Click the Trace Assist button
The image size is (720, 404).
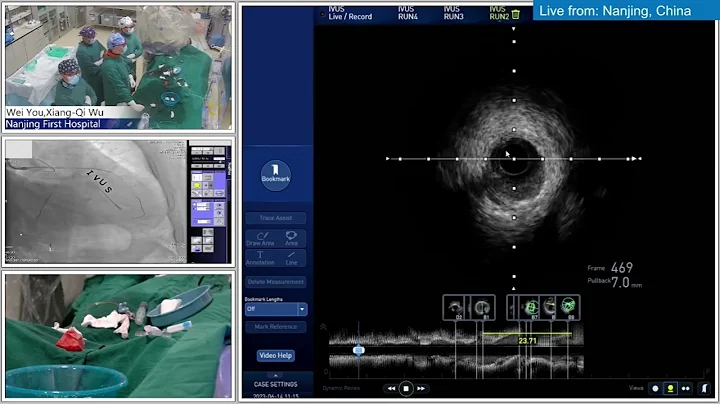point(276,218)
